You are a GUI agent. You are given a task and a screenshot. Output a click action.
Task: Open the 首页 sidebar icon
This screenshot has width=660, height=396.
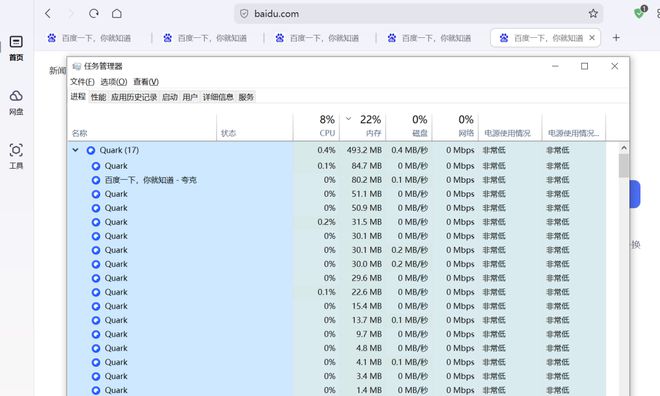(x=16, y=48)
